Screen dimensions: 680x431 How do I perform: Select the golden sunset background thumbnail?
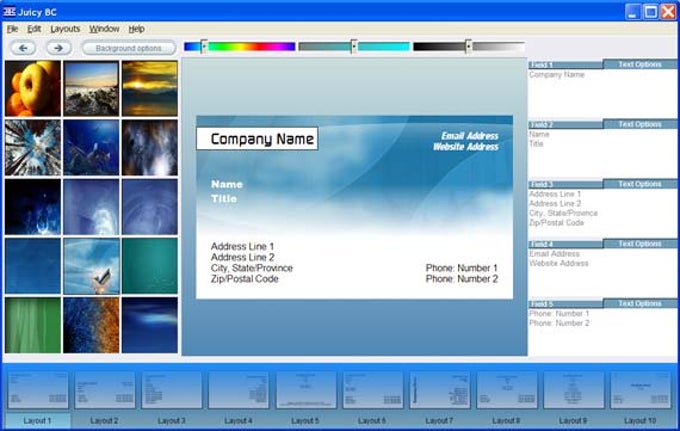click(x=150, y=88)
